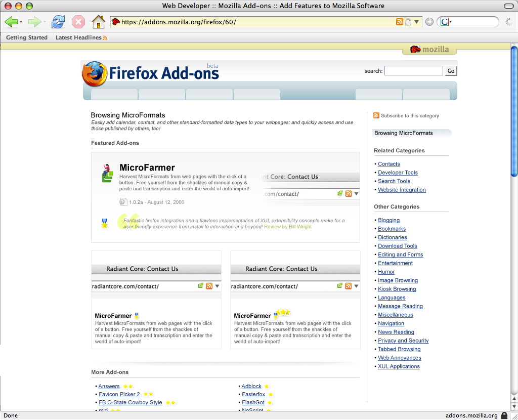The image size is (518, 420).
Task: Click the padlock icon in the address bar
Action: (408, 22)
